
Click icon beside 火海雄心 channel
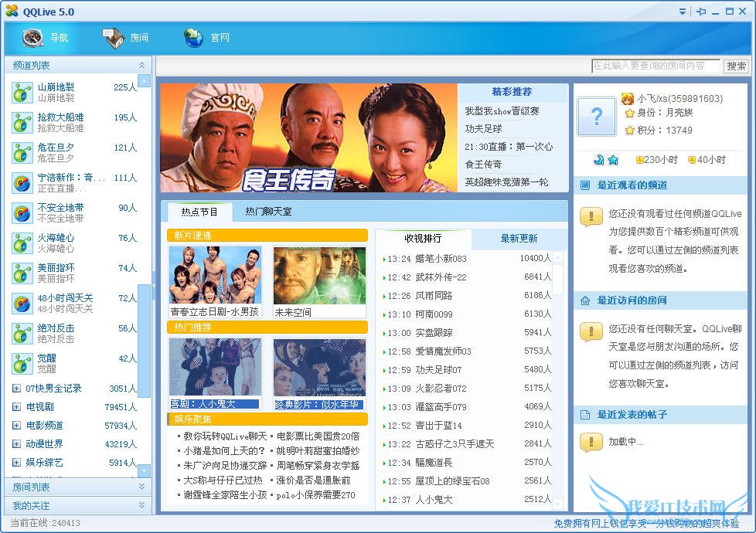22,243
